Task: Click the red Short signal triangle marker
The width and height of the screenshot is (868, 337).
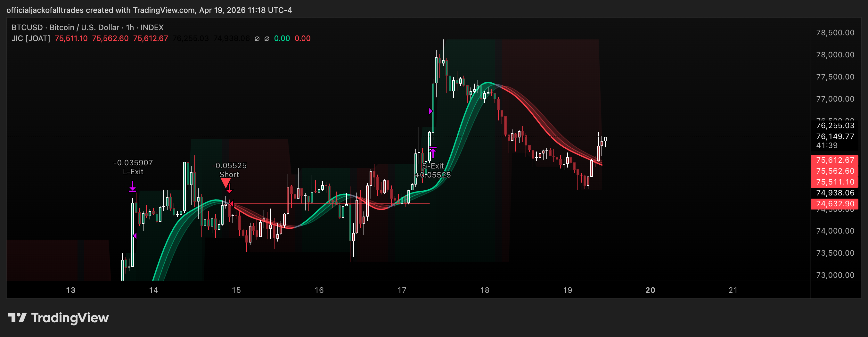Action: pos(225,183)
